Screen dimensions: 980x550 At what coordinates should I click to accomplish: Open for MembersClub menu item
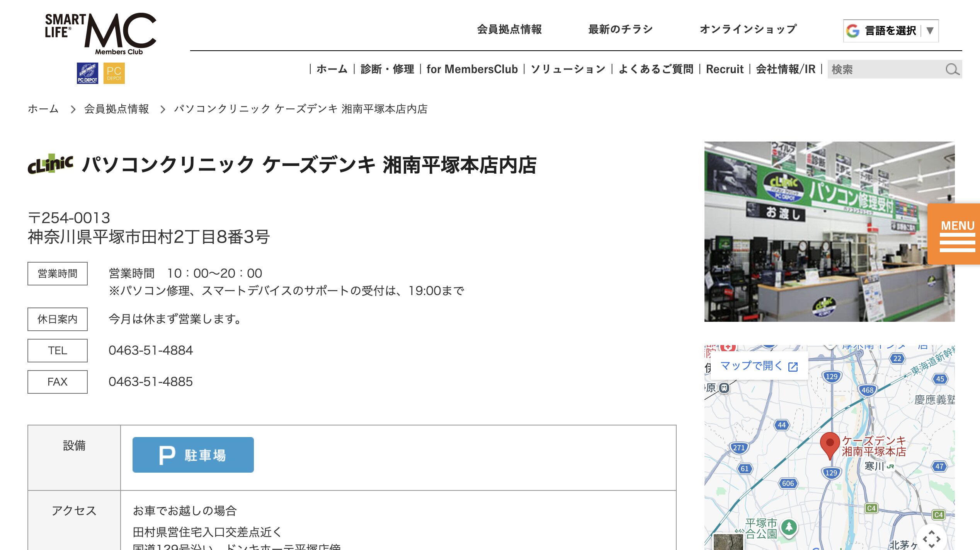click(472, 69)
